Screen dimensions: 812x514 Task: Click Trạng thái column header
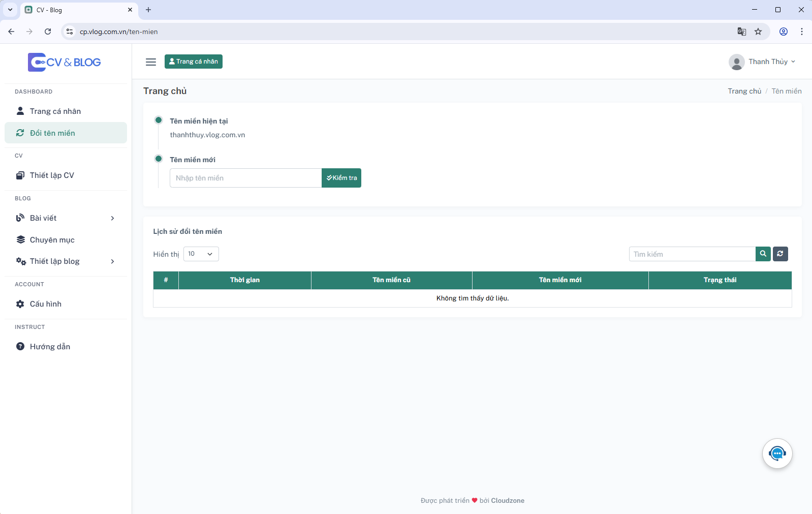pyautogui.click(x=720, y=280)
